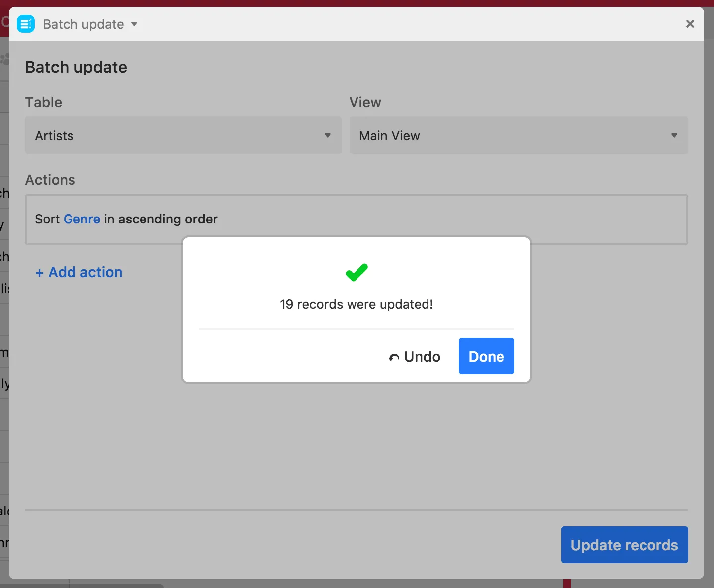Viewport: 714px width, 588px height.
Task: Click the curved undo arrow icon
Action: pos(394,357)
